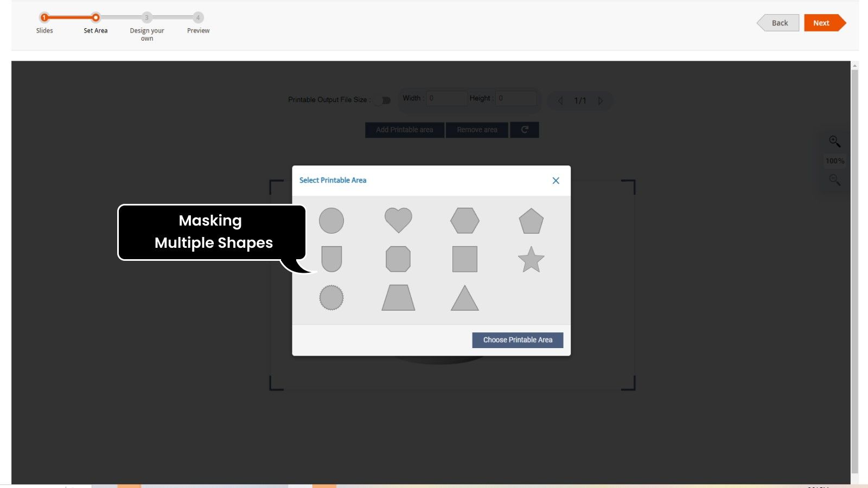Go to the Slides step
This screenshot has height=488, width=868.
[x=44, y=18]
